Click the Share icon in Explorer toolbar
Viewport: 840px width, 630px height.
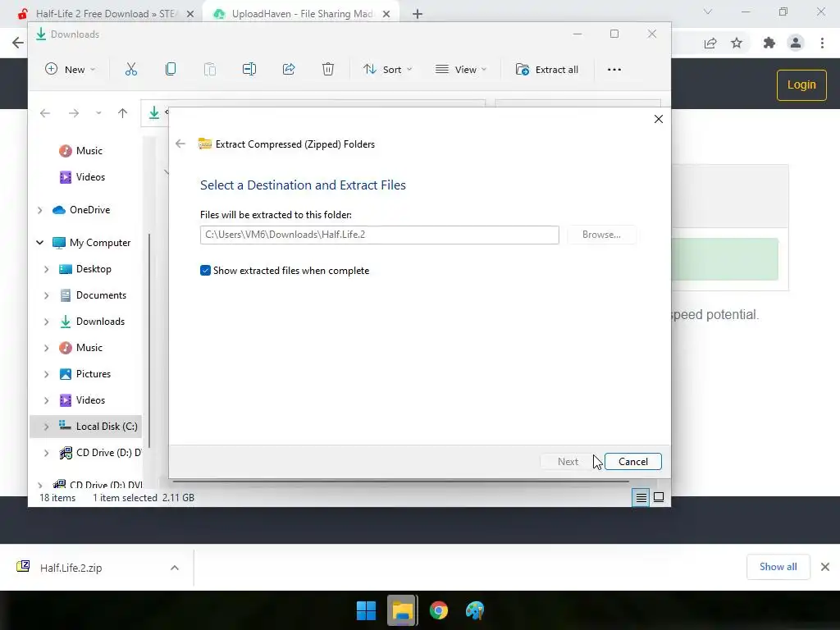pos(289,69)
